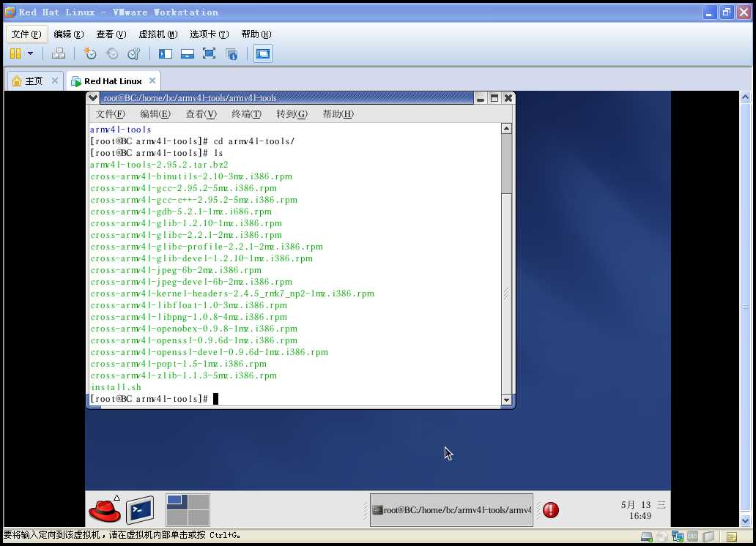Open terminal 文件(F) menu
The width and height of the screenshot is (756, 546).
coord(110,113)
